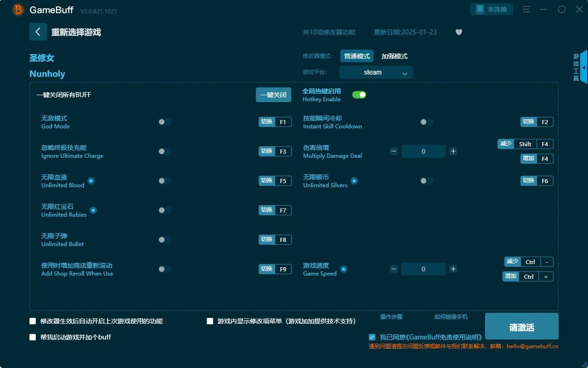Go back using the back arrow
This screenshot has width=588, height=368.
pyautogui.click(x=38, y=32)
